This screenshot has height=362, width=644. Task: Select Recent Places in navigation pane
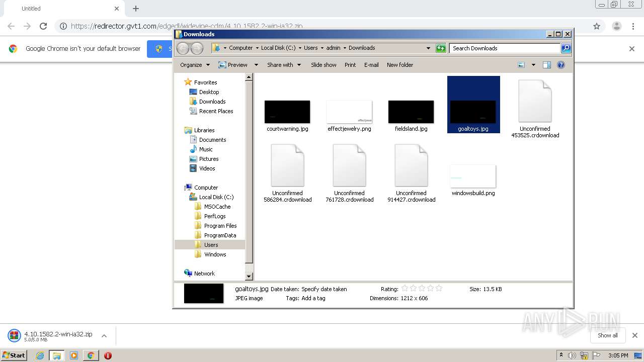click(x=211, y=111)
